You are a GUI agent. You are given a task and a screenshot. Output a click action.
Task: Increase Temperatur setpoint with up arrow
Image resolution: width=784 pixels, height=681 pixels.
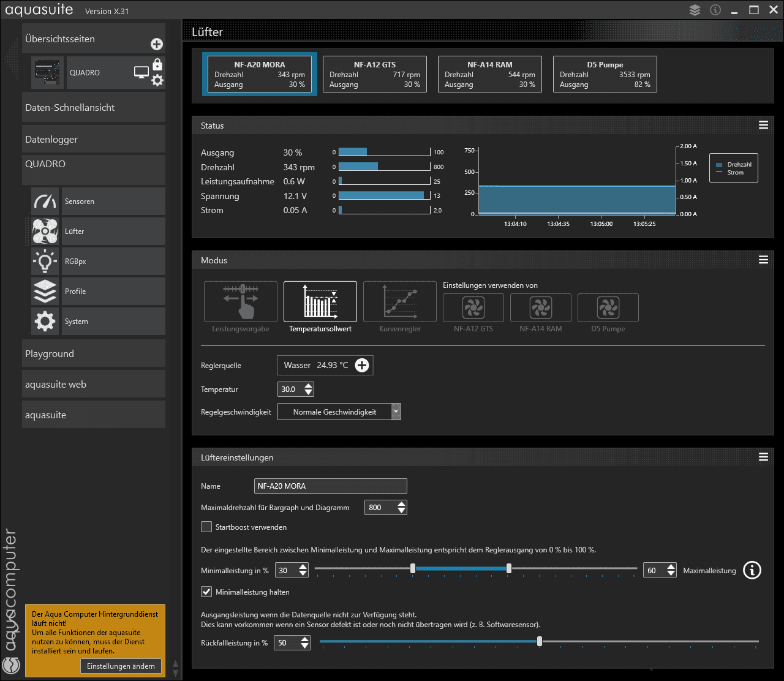pyautogui.click(x=308, y=386)
